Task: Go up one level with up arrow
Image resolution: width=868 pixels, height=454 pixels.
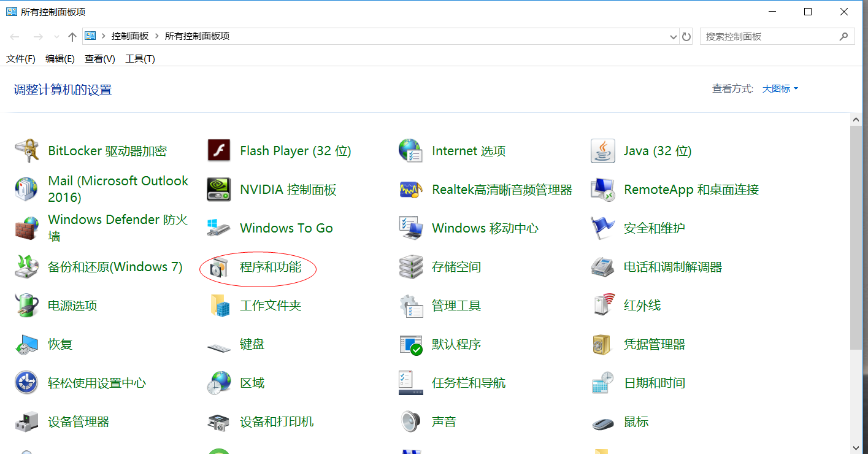Action: pyautogui.click(x=72, y=37)
